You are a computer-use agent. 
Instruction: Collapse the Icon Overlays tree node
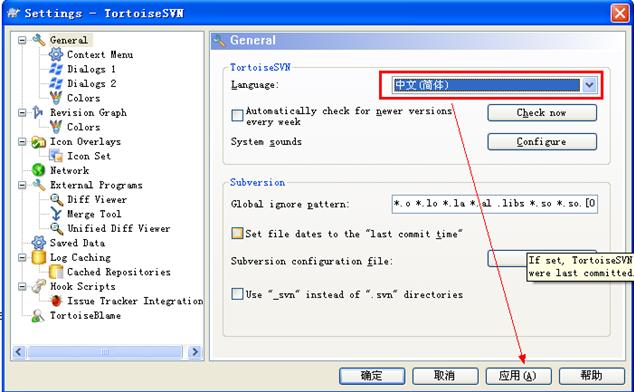click(22, 142)
